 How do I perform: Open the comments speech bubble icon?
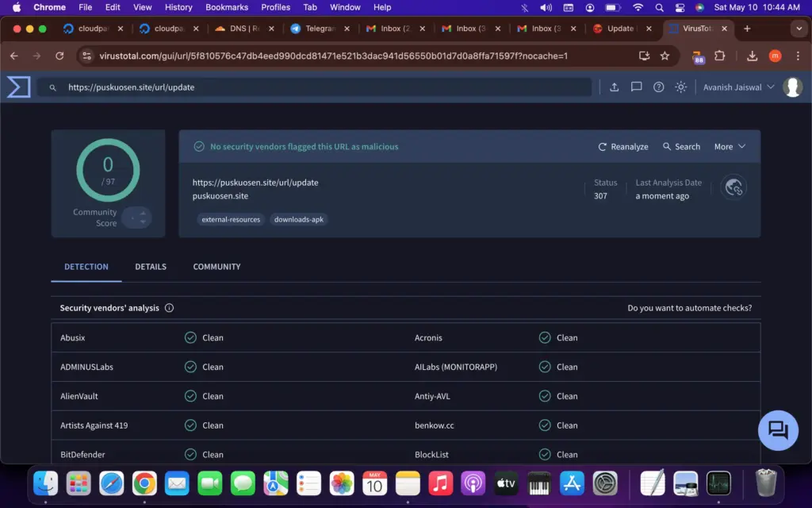637,87
